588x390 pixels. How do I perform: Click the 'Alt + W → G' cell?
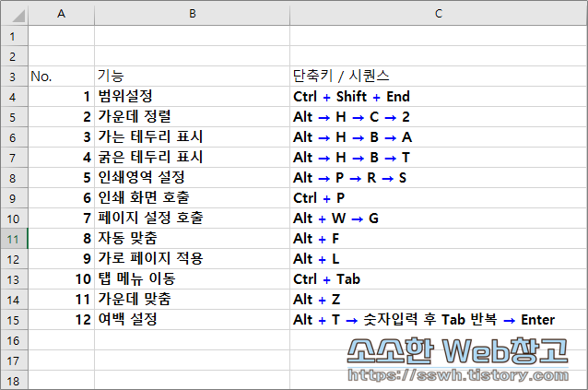(439, 219)
